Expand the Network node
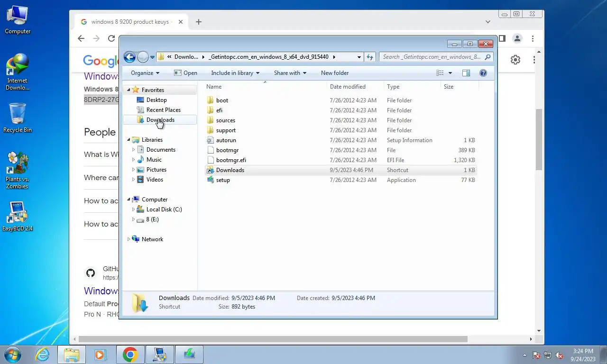The image size is (607, 364). [129, 239]
